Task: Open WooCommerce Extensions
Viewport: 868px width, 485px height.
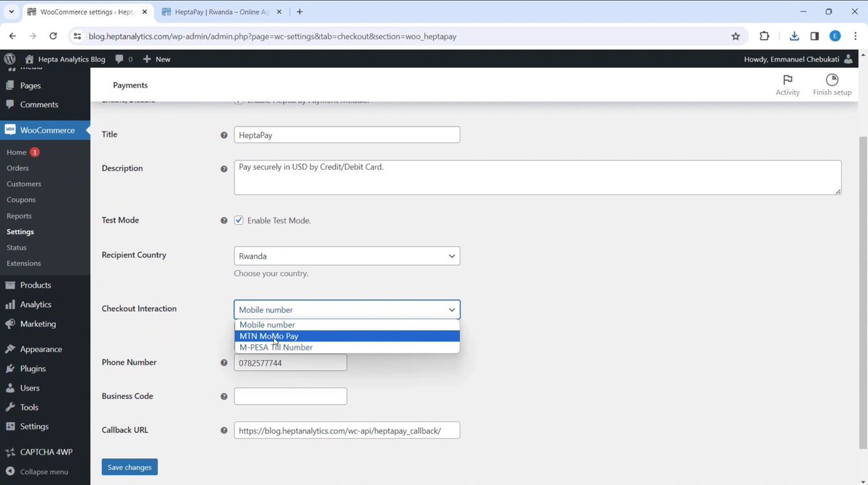Action: (24, 264)
